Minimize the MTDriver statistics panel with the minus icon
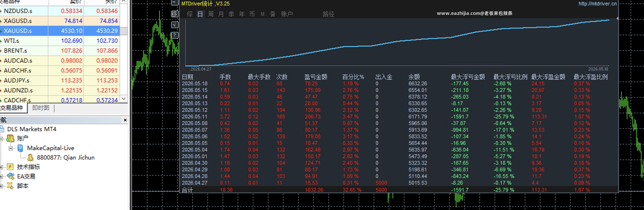Image resolution: width=644 pixels, height=210 pixels. [x=175, y=3]
